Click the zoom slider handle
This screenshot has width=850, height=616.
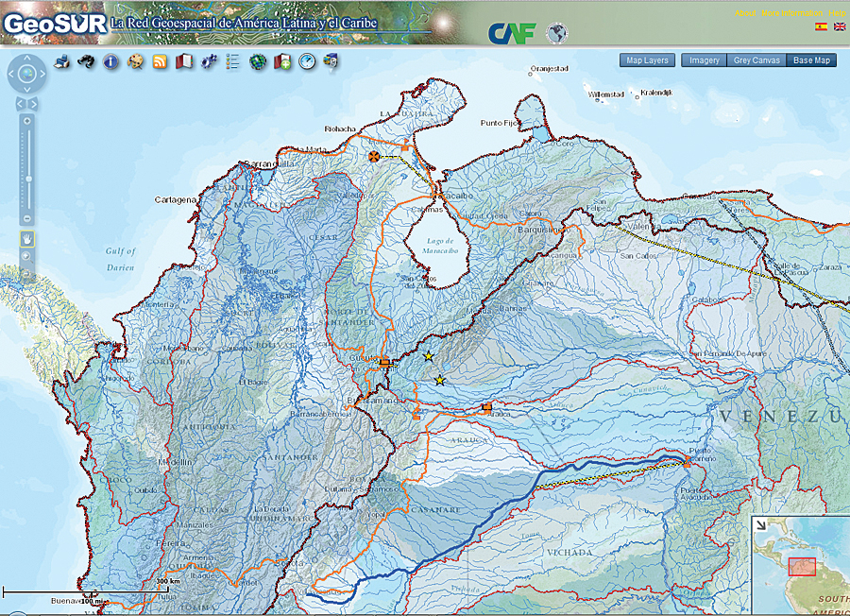tap(28, 179)
